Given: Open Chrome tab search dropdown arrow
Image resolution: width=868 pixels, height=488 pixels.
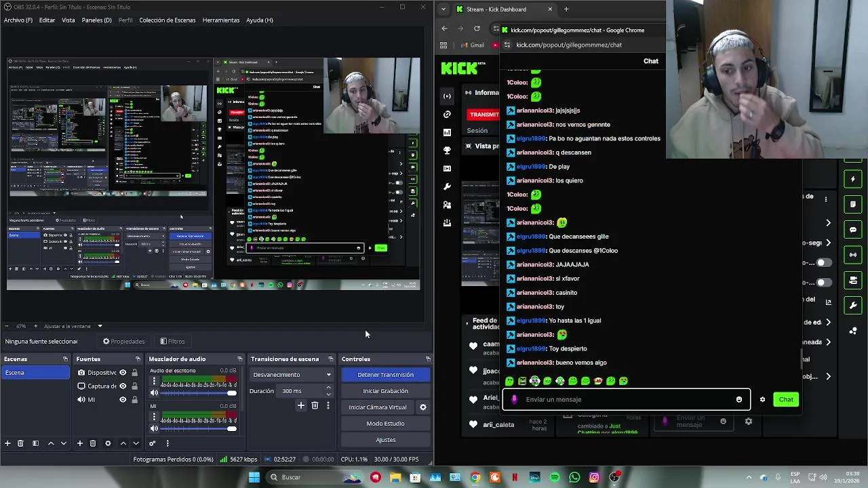Looking at the screenshot, I should [443, 9].
